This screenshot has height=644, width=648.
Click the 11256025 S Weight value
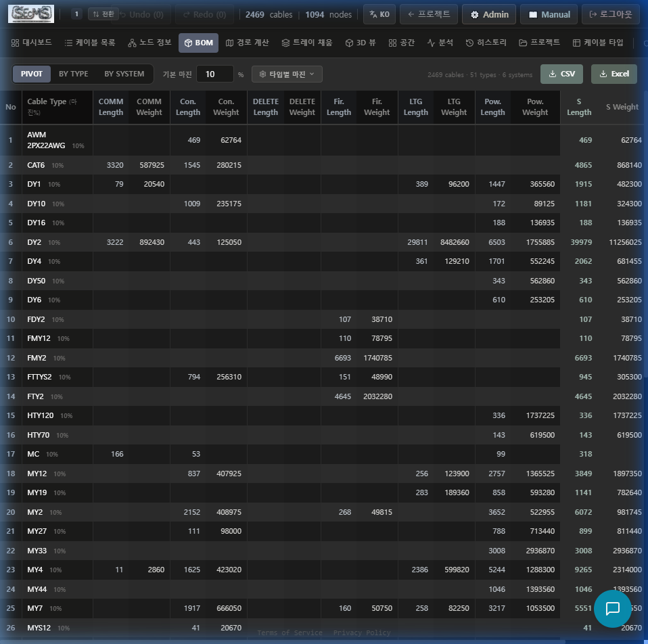[x=625, y=242]
